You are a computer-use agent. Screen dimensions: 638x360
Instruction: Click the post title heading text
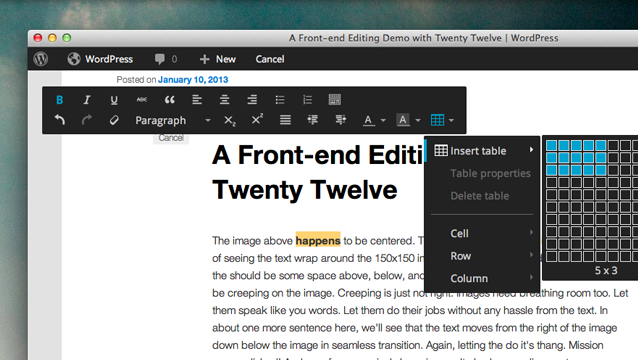click(319, 172)
